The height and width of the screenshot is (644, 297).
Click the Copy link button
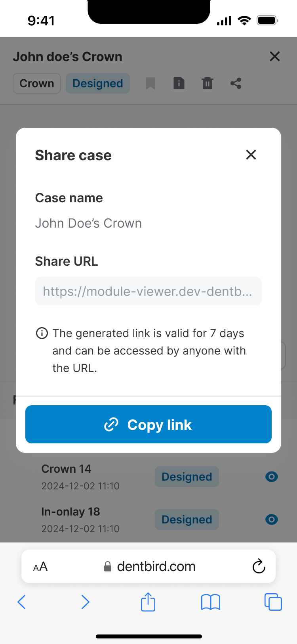pyautogui.click(x=148, y=424)
